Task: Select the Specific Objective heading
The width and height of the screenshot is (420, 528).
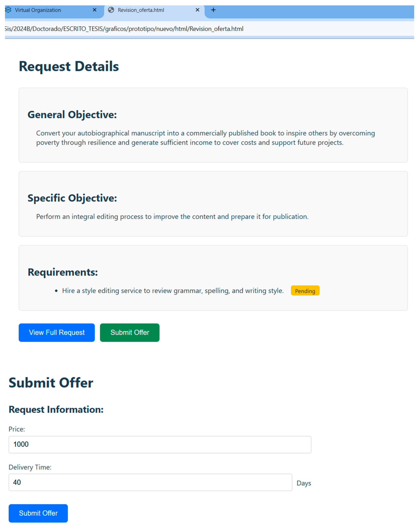Action: pyautogui.click(x=72, y=198)
